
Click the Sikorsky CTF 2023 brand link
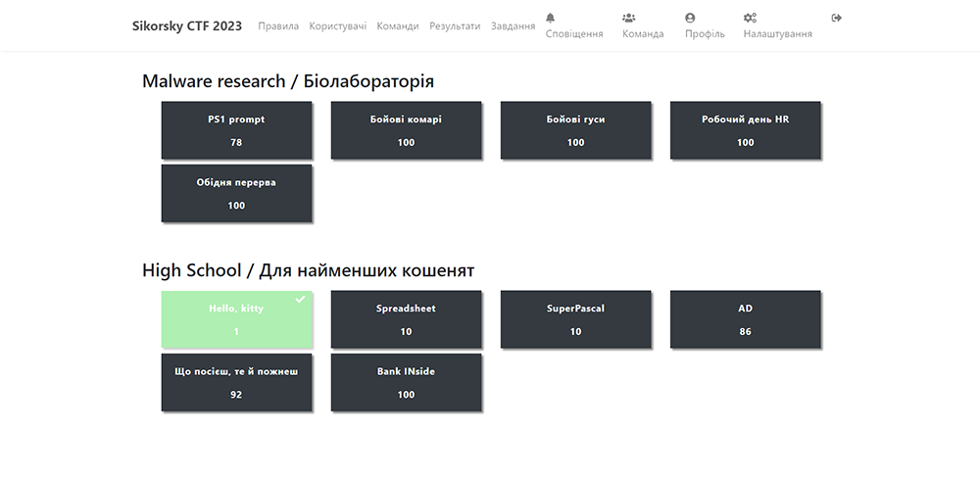click(187, 26)
